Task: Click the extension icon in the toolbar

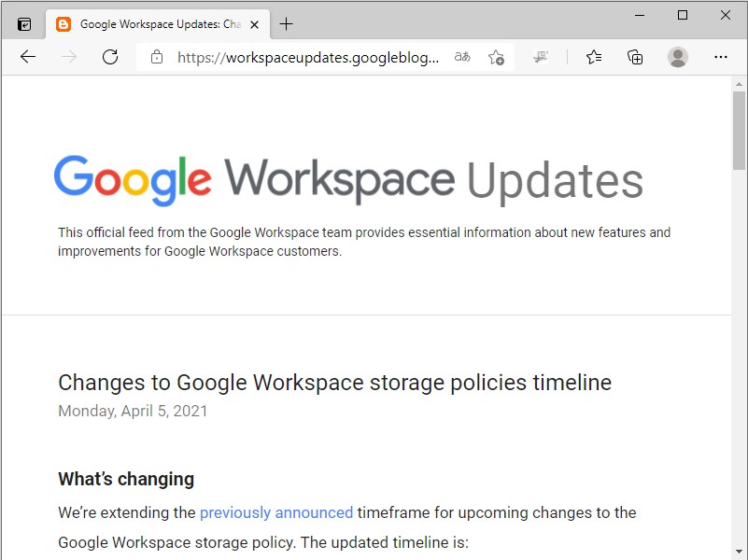Action: (540, 57)
